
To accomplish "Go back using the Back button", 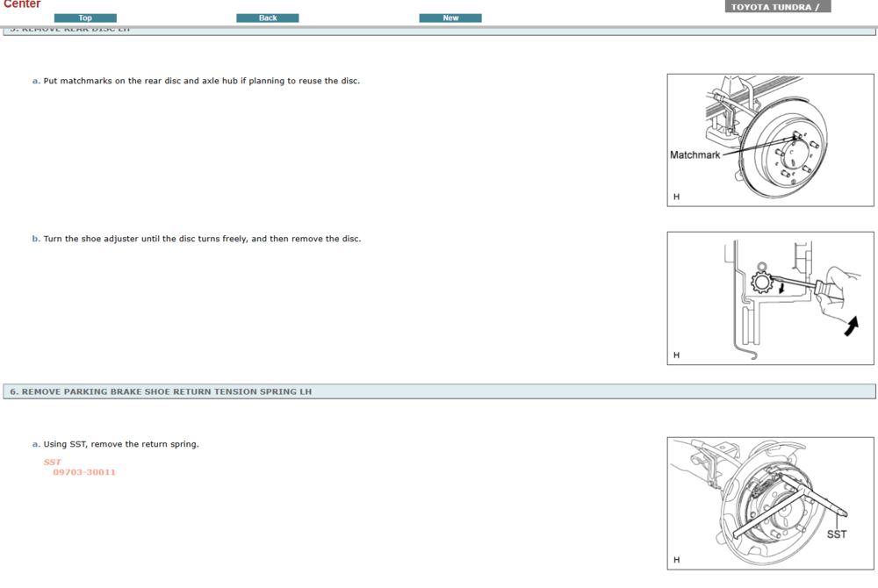I will pos(268,18).
